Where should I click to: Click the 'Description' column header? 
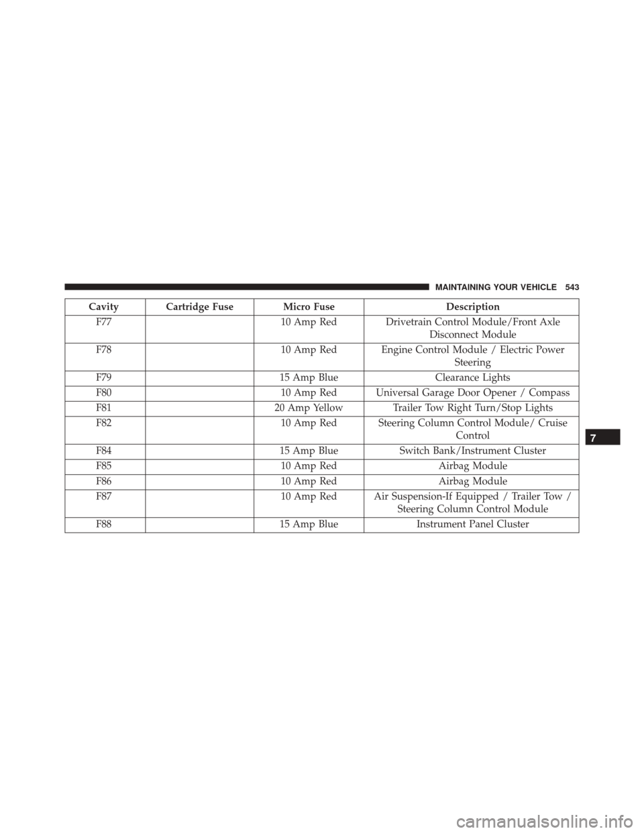473,307
